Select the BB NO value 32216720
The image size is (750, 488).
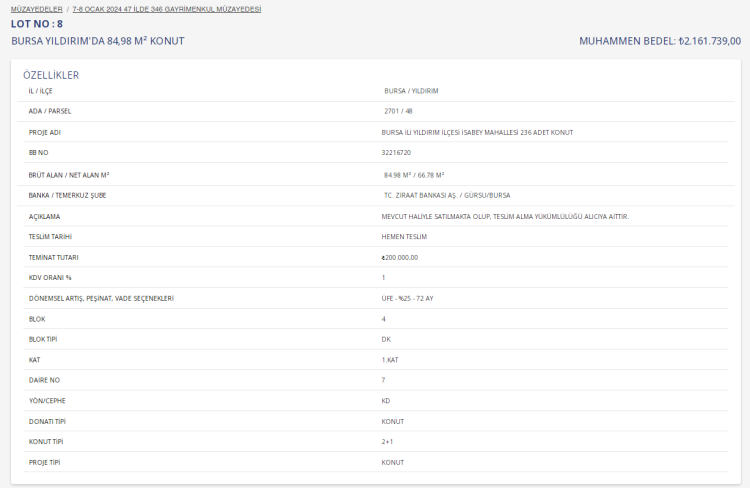[396, 153]
